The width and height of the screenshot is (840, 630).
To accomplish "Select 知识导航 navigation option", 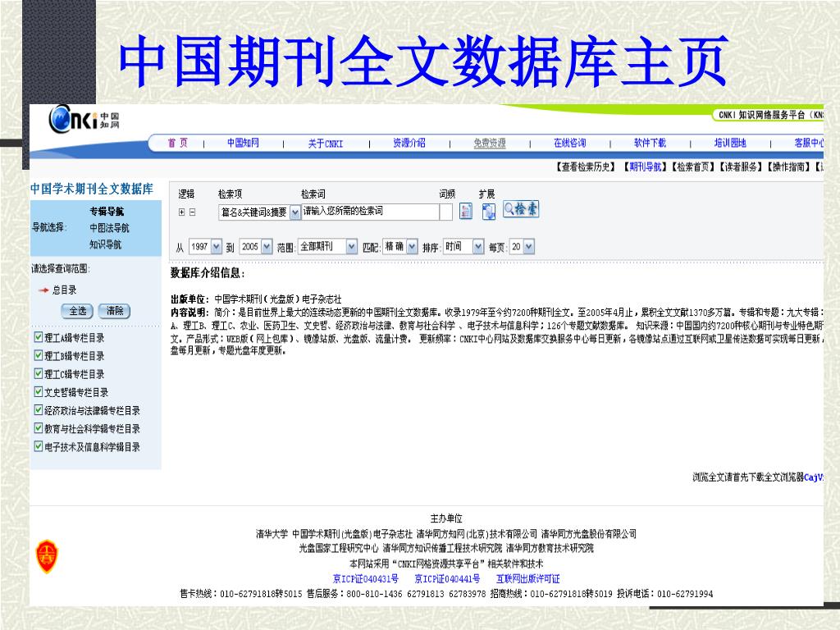I will 106,244.
